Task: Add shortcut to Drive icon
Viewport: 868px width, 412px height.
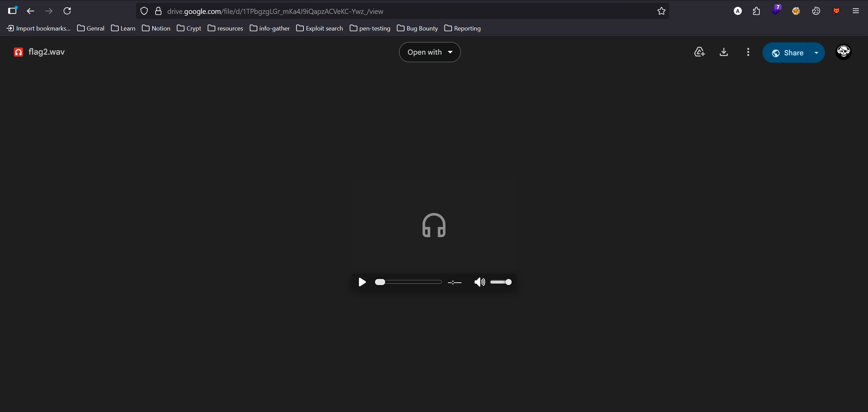Action: 699,52
